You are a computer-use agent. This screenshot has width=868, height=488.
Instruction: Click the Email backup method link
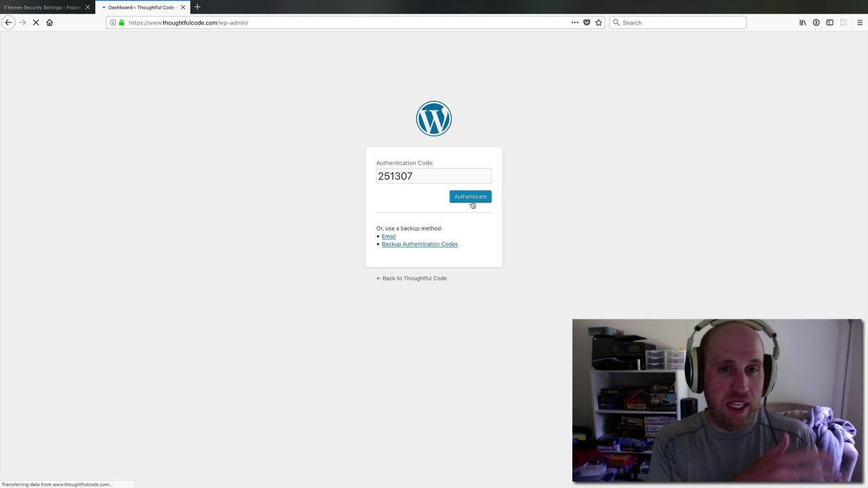point(389,236)
